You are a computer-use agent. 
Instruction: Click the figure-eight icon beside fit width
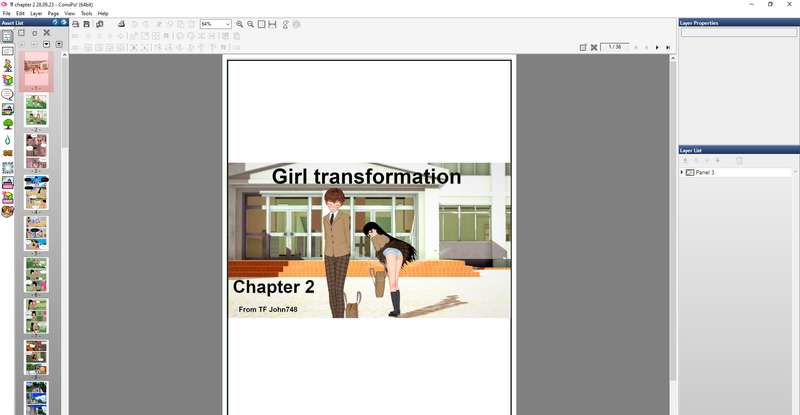pyautogui.click(x=285, y=24)
